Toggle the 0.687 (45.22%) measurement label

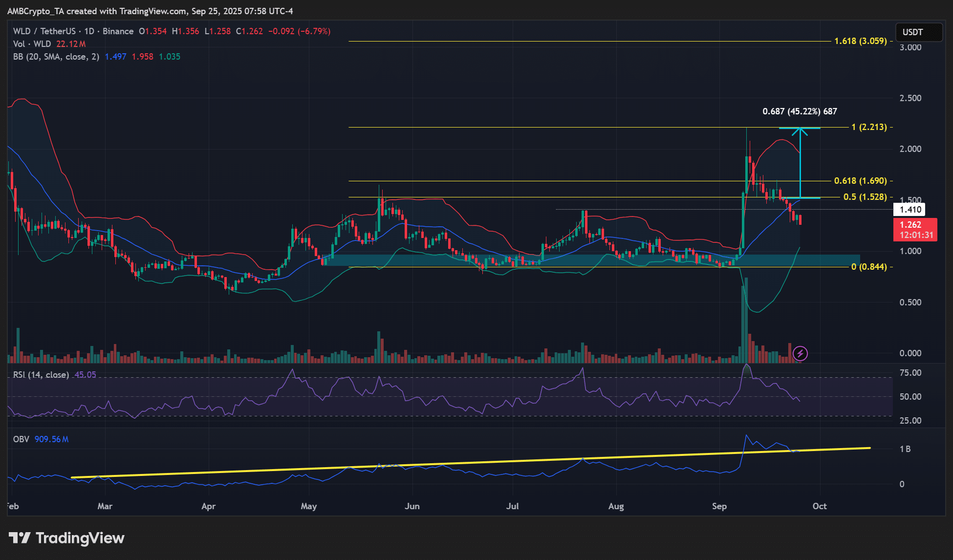799,111
